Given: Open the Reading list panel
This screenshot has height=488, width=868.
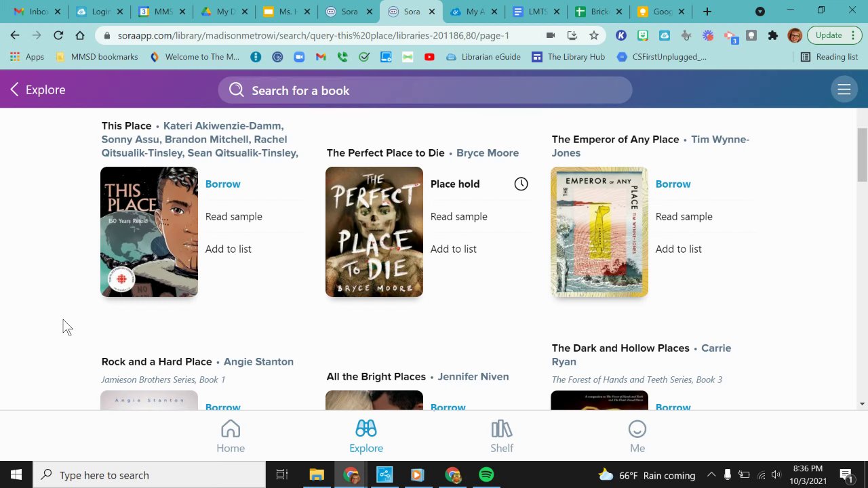Looking at the screenshot, I should [829, 57].
